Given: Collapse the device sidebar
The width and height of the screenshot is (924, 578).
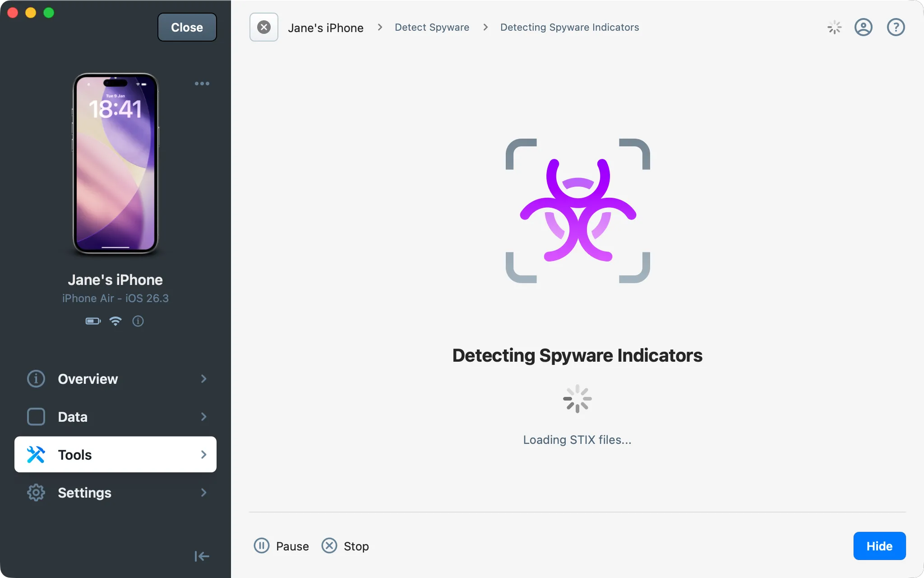Looking at the screenshot, I should 202,556.
